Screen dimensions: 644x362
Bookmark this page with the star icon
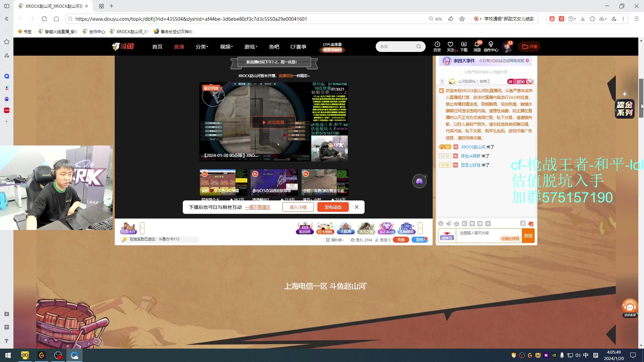462,19
